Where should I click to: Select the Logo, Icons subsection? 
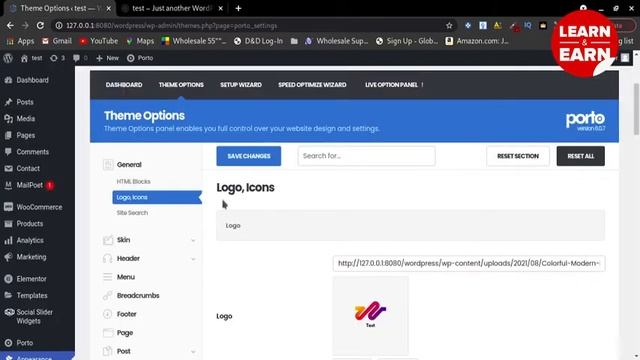157,197
